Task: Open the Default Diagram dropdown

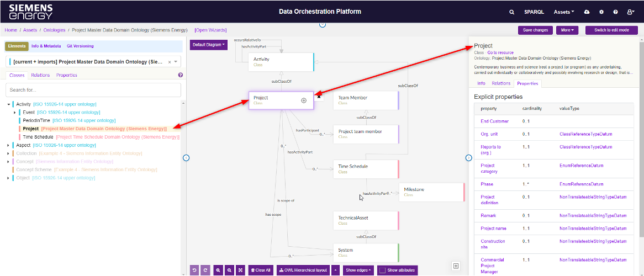Action: [x=208, y=45]
